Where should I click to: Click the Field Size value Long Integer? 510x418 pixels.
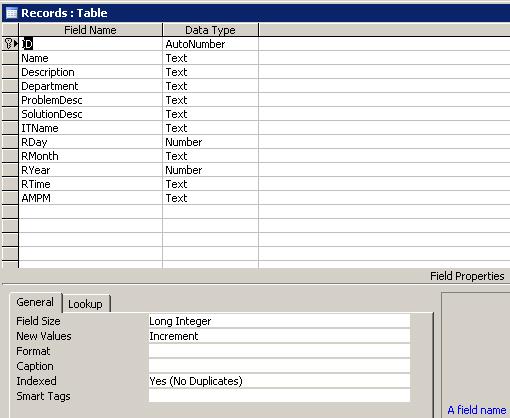pyautogui.click(x=279, y=321)
